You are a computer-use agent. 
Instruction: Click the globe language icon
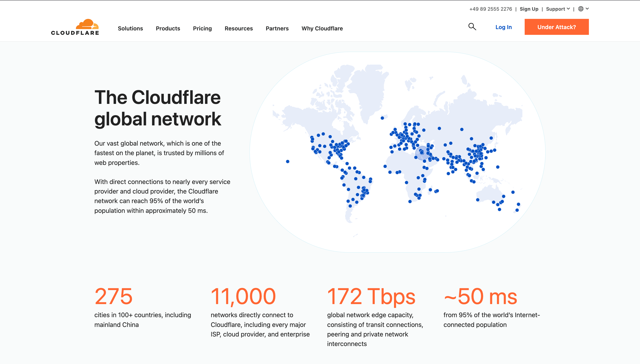pyautogui.click(x=581, y=9)
